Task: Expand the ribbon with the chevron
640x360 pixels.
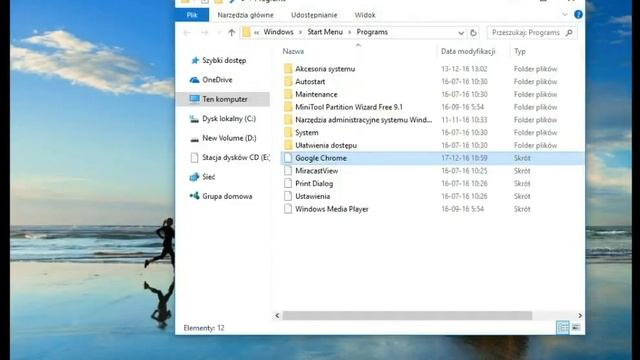Action: click(x=564, y=15)
